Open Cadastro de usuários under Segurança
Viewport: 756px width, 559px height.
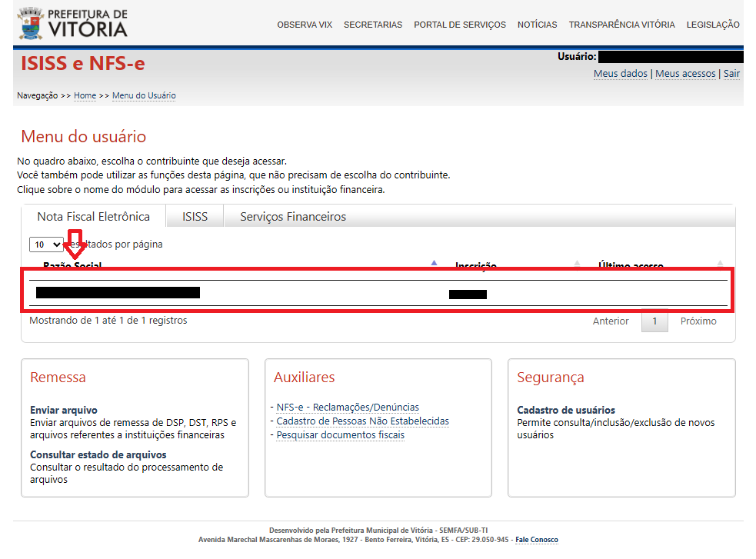(565, 410)
